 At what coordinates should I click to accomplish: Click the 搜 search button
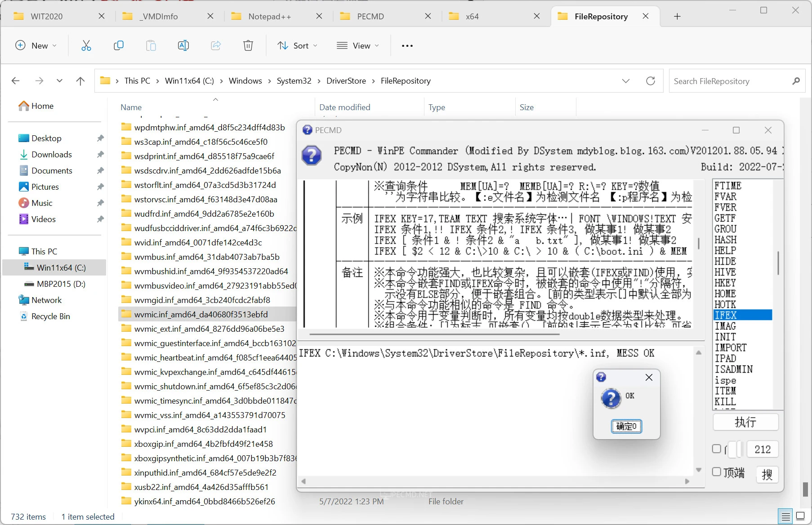767,474
